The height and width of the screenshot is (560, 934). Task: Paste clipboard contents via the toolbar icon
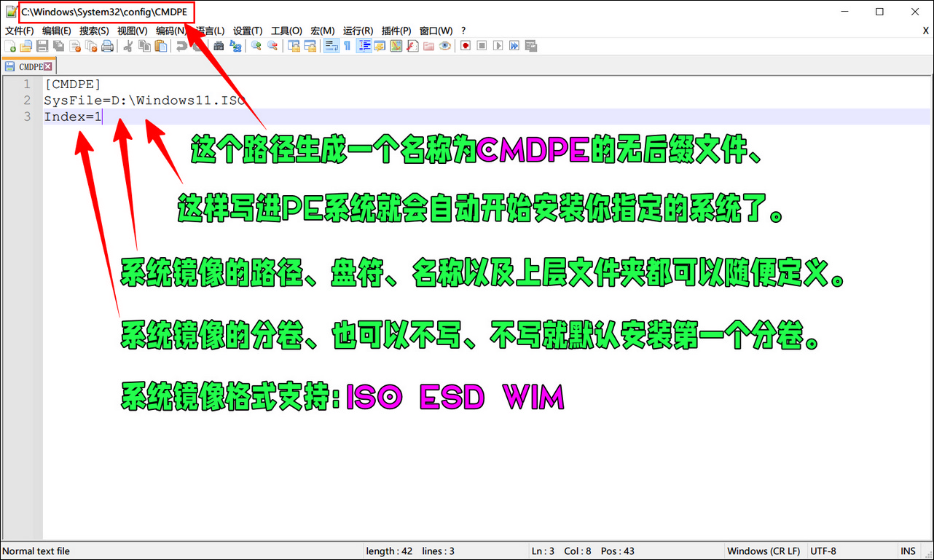[160, 46]
